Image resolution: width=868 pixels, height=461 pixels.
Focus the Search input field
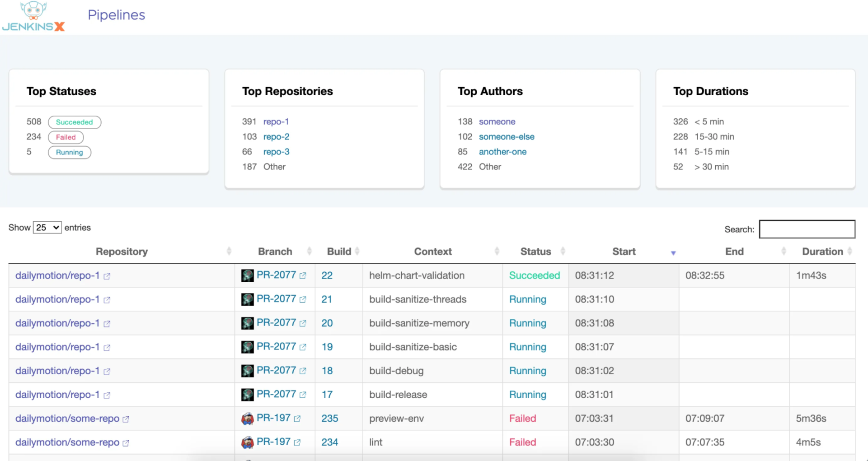tap(807, 229)
